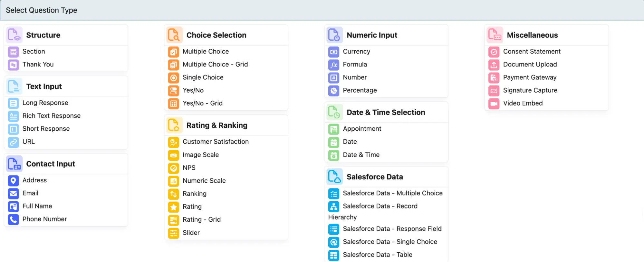Viewport: 644px width, 262px height.
Task: Click the Section question type icon
Action: coord(13,52)
